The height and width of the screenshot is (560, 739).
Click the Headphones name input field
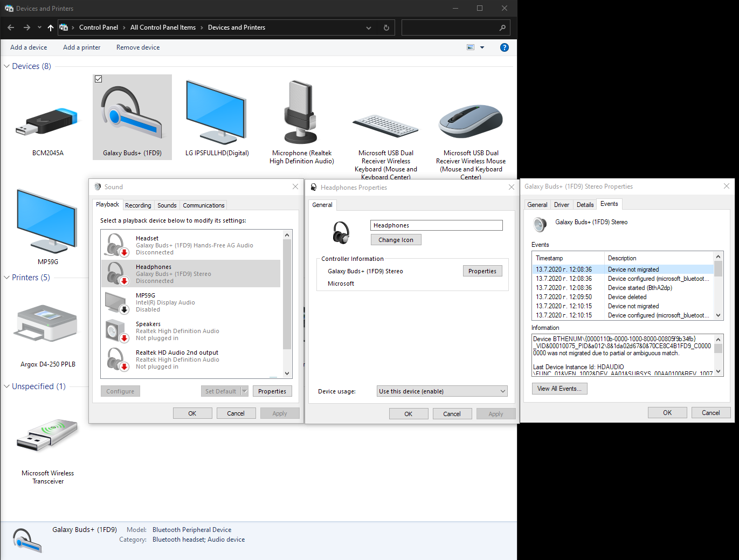pyautogui.click(x=437, y=225)
